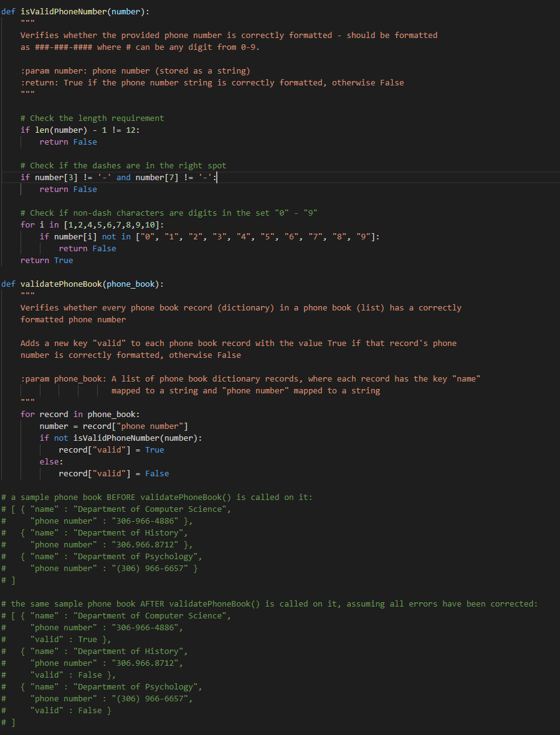
Task: Click the line 'record["valid"] = False'
Action: 114,473
